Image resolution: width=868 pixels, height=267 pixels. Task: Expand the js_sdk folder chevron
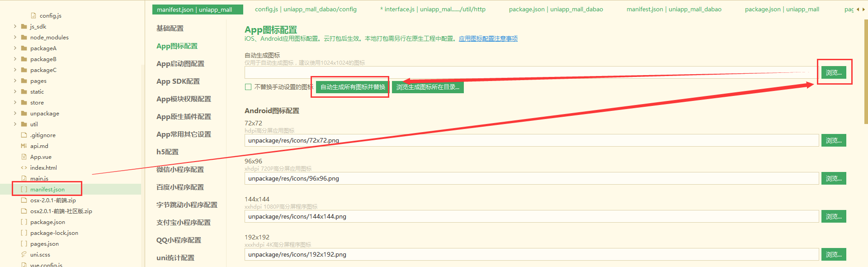point(15,27)
